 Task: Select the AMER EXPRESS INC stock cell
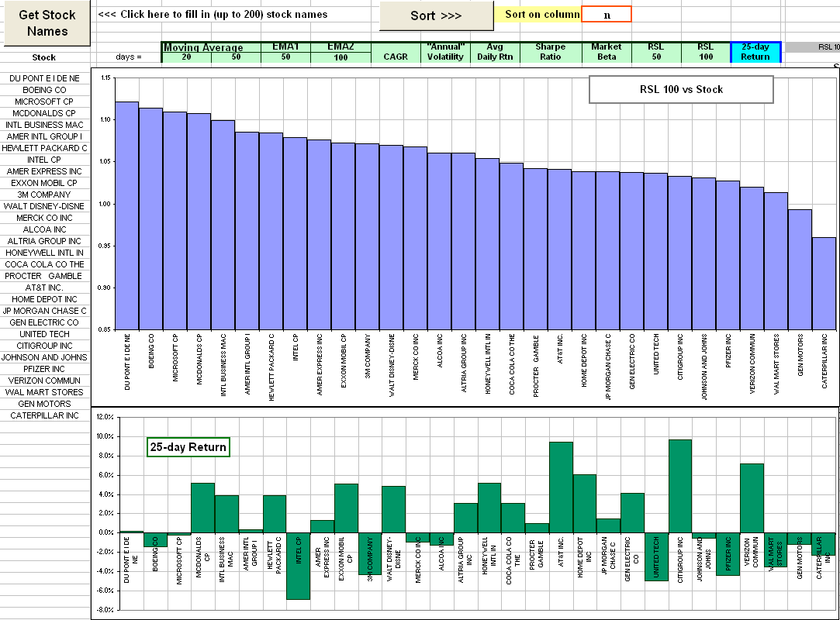(44, 171)
